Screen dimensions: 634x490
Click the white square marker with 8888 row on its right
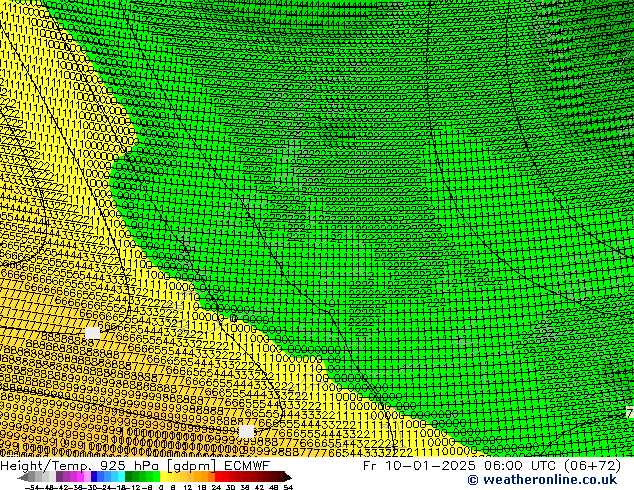coord(93,333)
